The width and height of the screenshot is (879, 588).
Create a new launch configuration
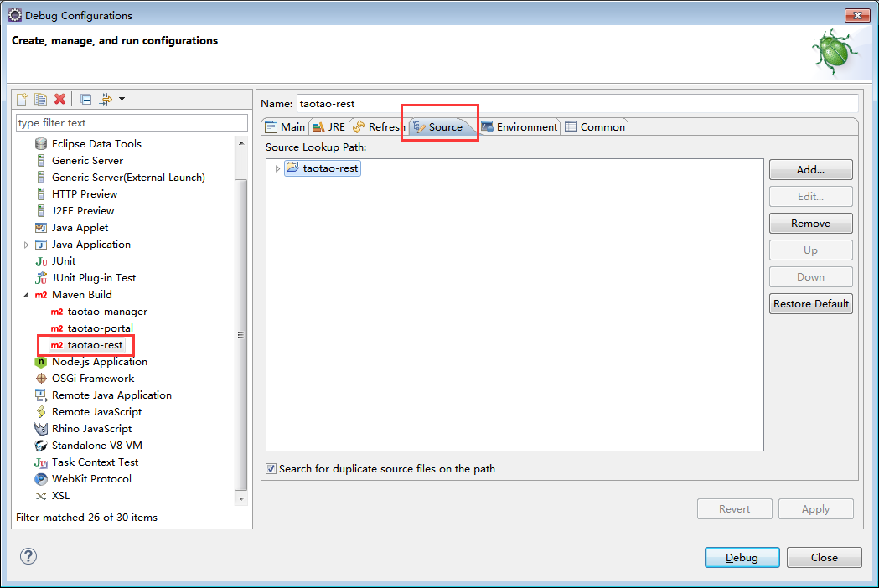point(20,99)
